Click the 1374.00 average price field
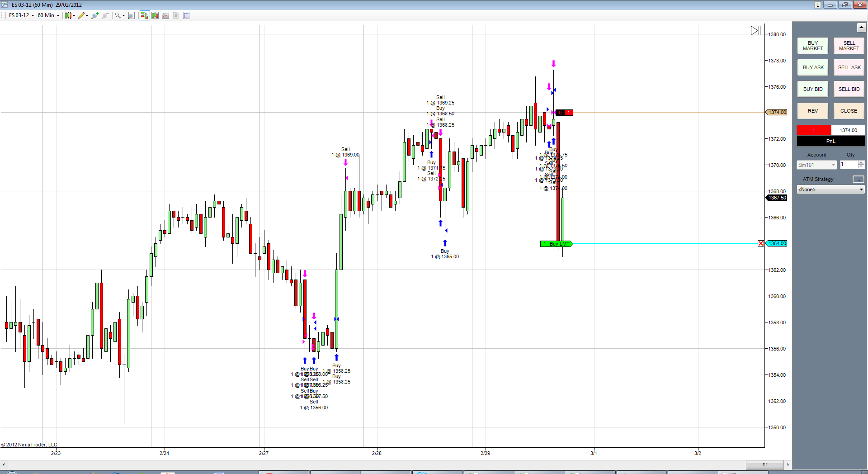 click(x=848, y=130)
